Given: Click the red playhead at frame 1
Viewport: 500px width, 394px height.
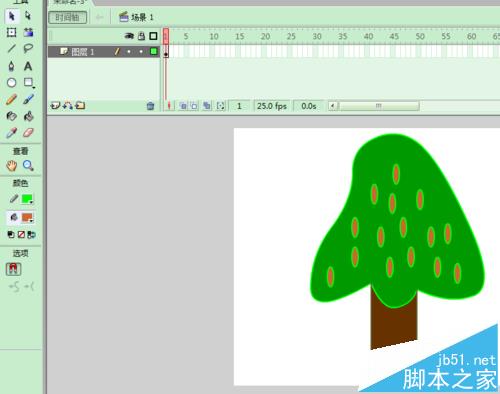Looking at the screenshot, I should coord(166,36).
